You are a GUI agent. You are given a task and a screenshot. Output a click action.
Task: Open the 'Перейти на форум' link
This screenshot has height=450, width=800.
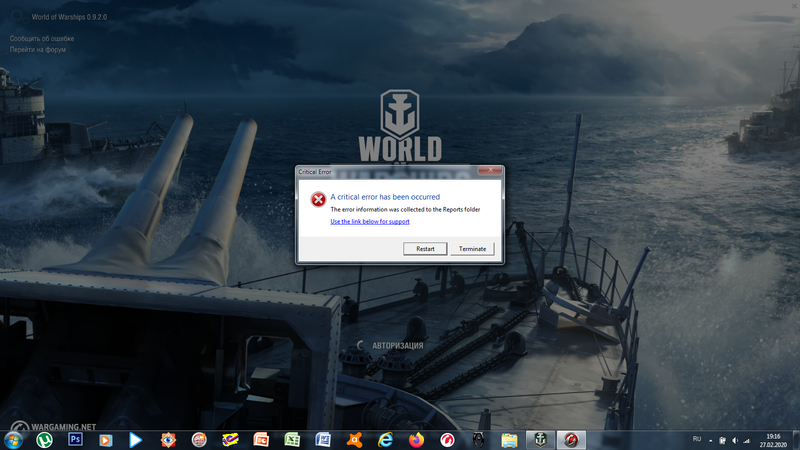38,50
